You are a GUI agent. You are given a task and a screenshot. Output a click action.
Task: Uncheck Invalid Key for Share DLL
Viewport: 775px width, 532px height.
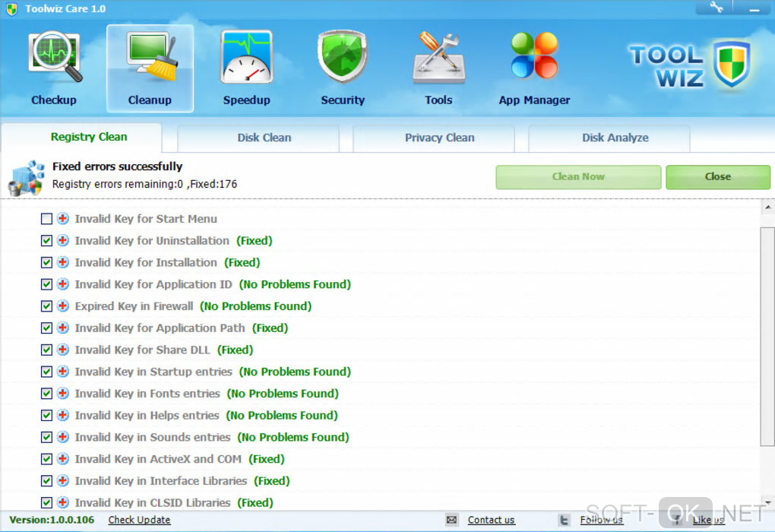46,350
